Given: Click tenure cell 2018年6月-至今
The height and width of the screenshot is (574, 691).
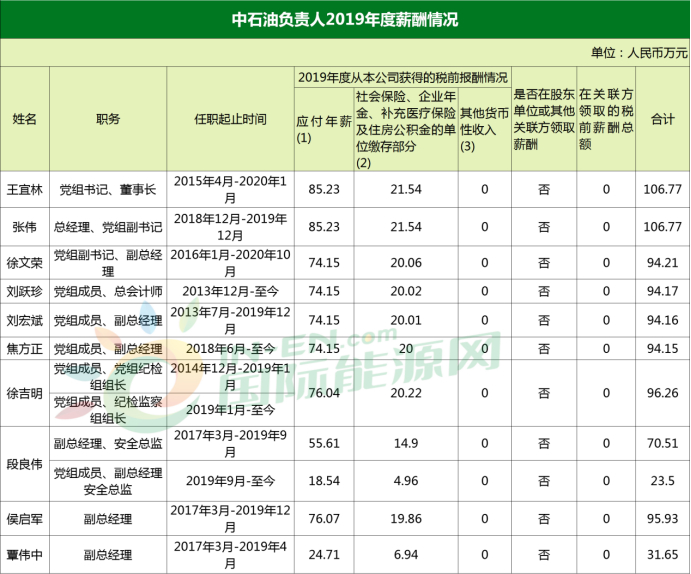Looking at the screenshot, I should [230, 349].
